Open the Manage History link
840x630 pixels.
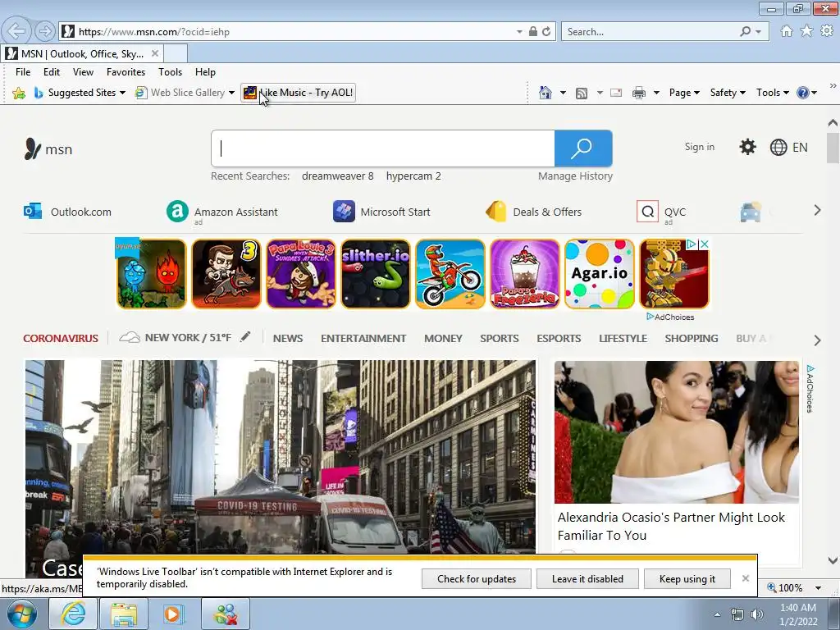tap(575, 176)
